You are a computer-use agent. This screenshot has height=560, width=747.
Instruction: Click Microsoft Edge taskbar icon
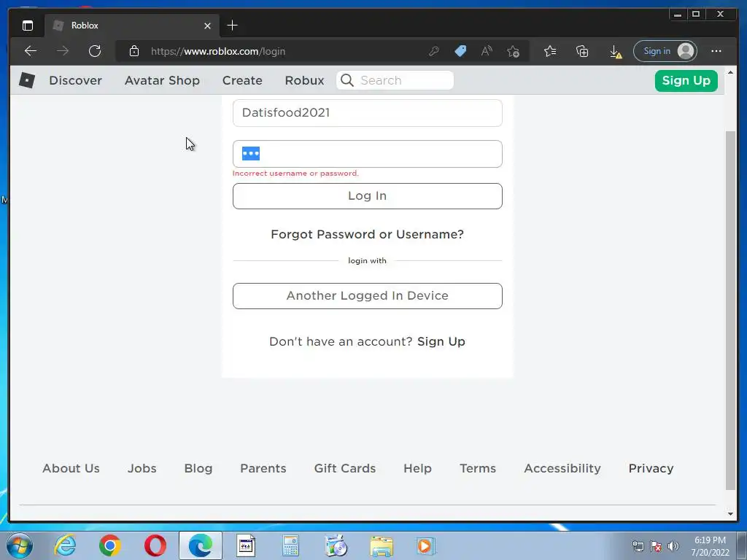pyautogui.click(x=201, y=545)
